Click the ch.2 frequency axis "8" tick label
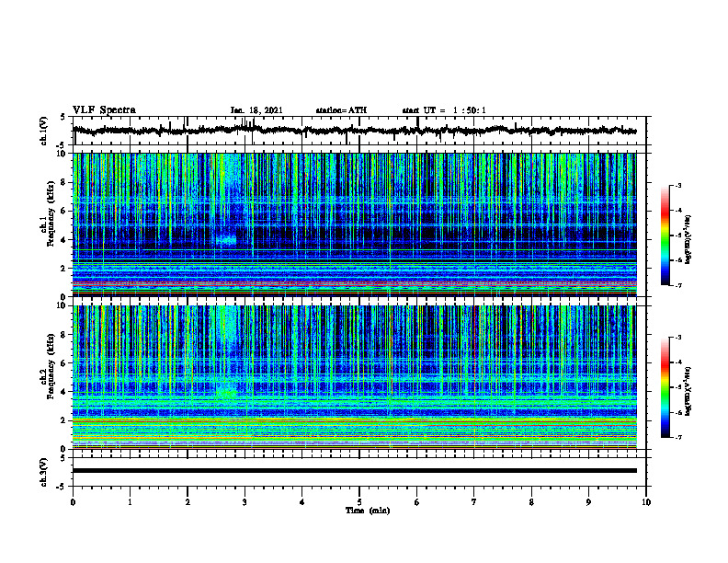Image resolution: width=728 pixels, height=563 pixels. coord(63,335)
